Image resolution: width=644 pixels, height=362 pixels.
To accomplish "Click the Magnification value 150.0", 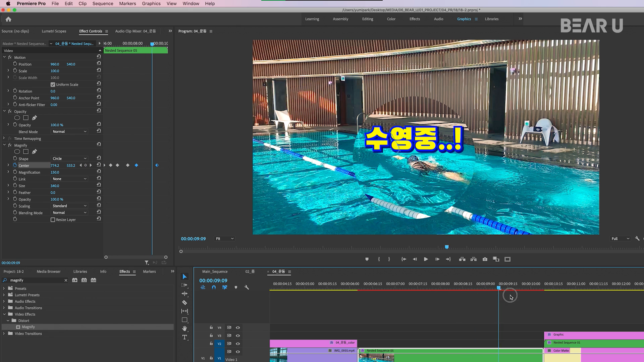I will point(55,172).
